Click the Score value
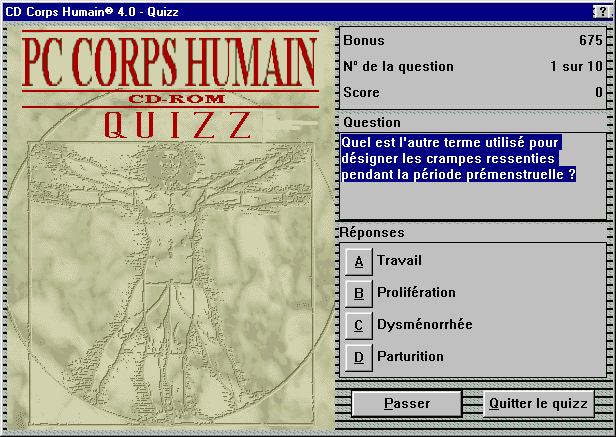Screen dimensions: 616x437 tap(598, 93)
